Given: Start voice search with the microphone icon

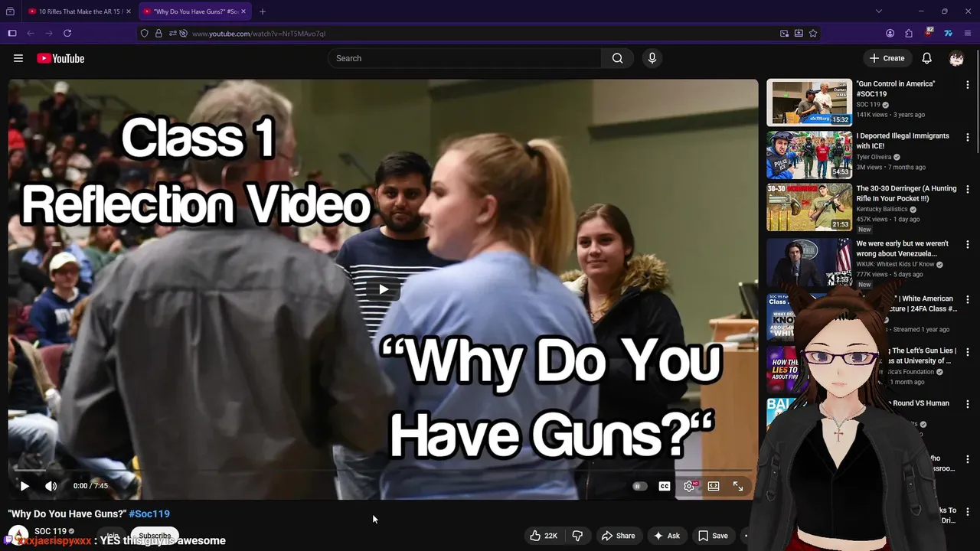Looking at the screenshot, I should click(x=652, y=58).
